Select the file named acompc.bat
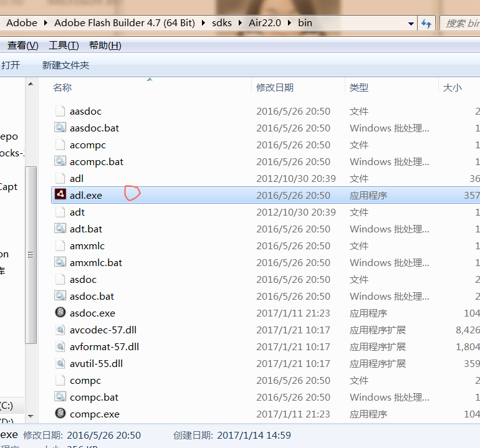480x448 pixels. click(96, 161)
